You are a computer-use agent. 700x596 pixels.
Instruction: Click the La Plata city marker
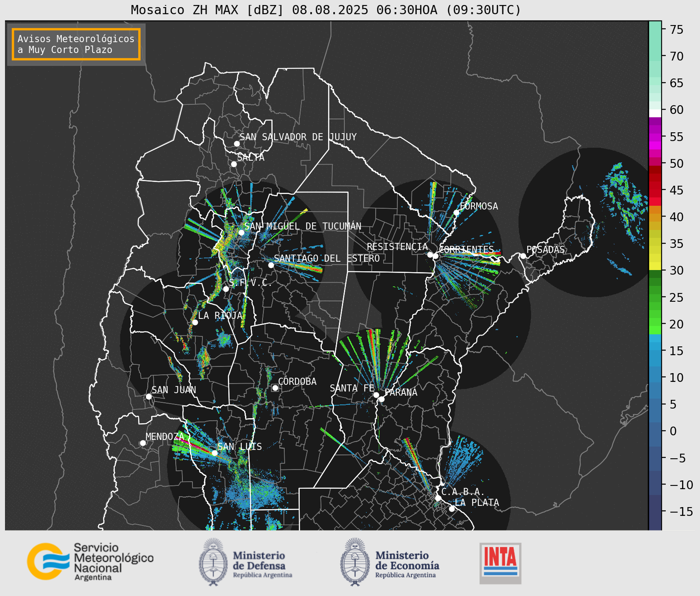[x=452, y=508]
